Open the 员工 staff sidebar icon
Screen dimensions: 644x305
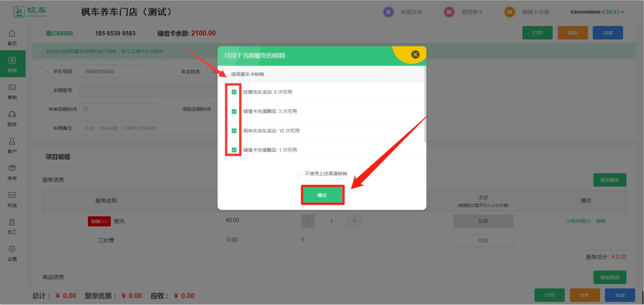pyautogui.click(x=12, y=226)
